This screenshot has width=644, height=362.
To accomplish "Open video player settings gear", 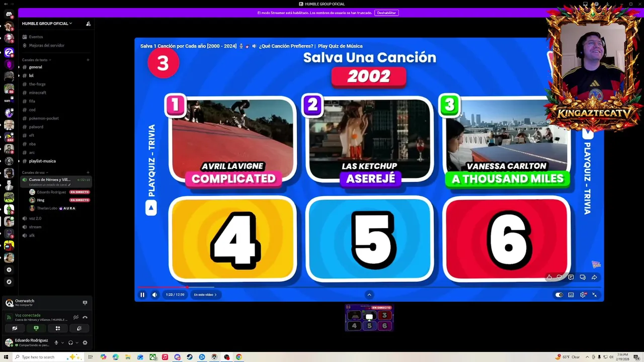I will point(583,295).
